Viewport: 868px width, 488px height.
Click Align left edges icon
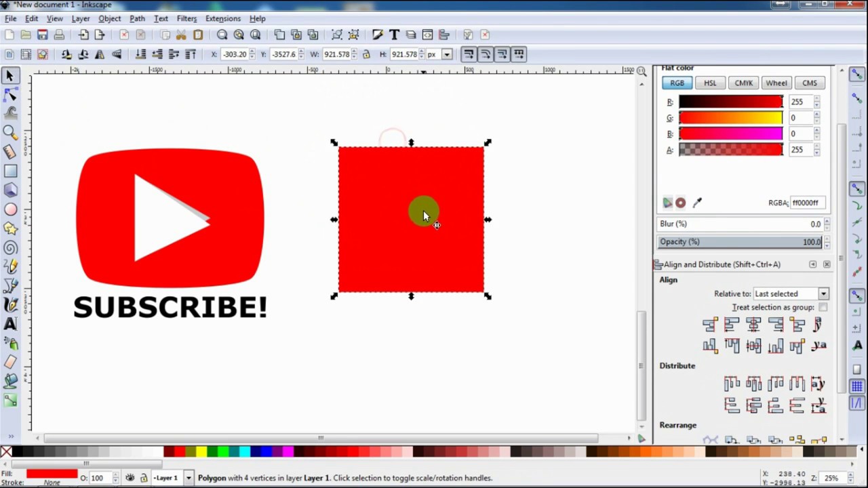tap(732, 325)
